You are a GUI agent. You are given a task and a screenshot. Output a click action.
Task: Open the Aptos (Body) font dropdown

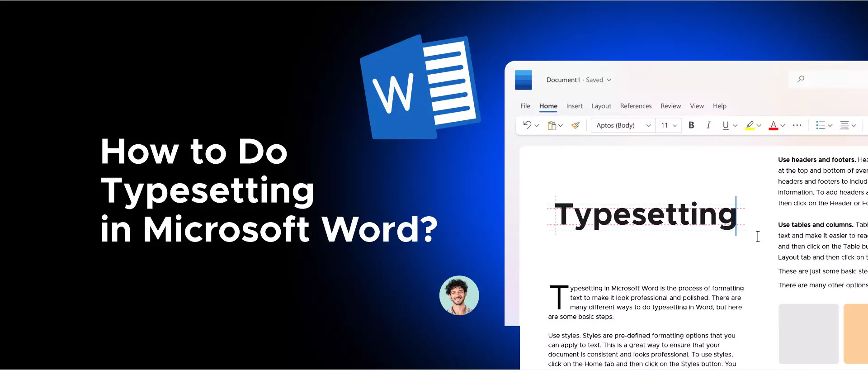623,125
